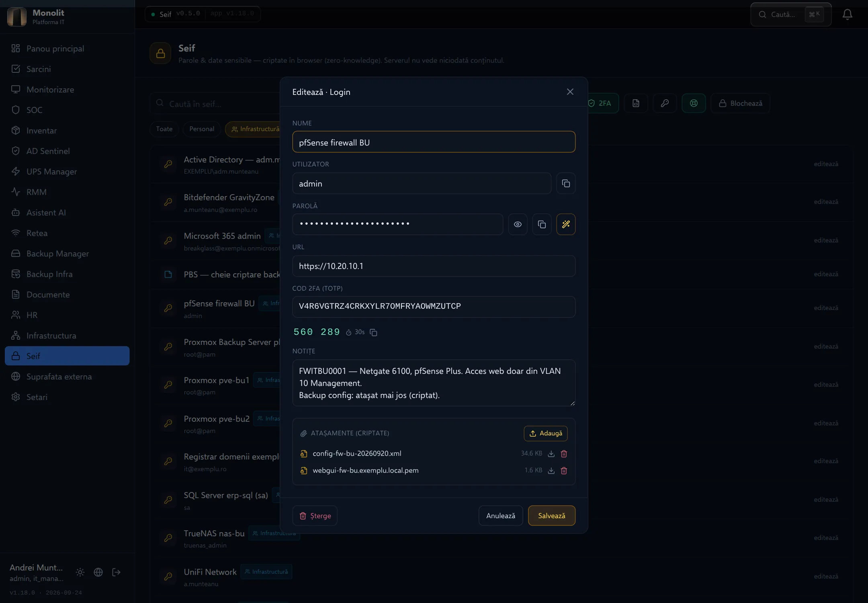Add an attachment with Adaugă
The image size is (868, 603).
tap(546, 433)
